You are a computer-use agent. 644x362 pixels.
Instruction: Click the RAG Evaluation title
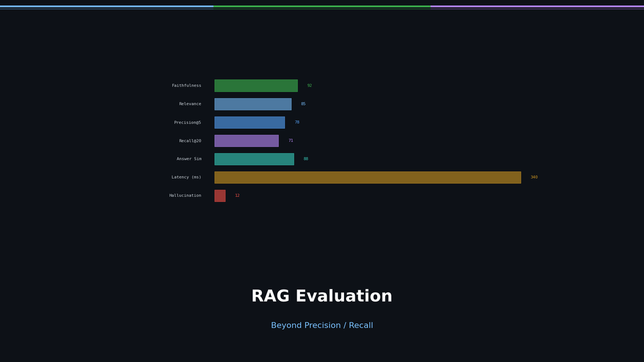pyautogui.click(x=322, y=295)
